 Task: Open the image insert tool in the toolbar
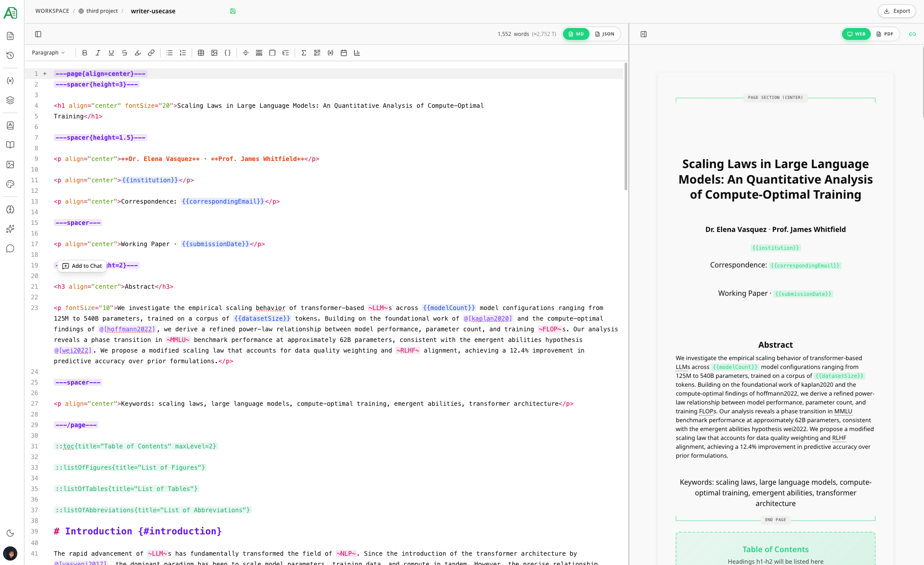point(215,53)
